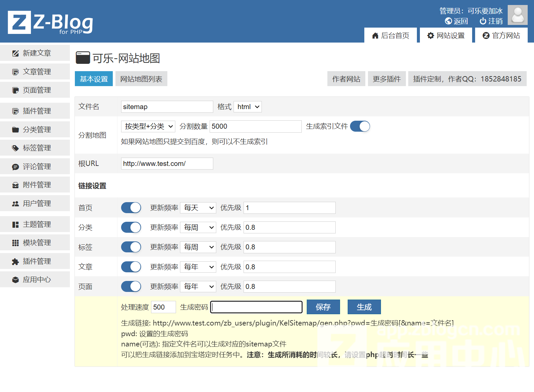
Task: Click the logout power icon
Action: click(x=483, y=21)
